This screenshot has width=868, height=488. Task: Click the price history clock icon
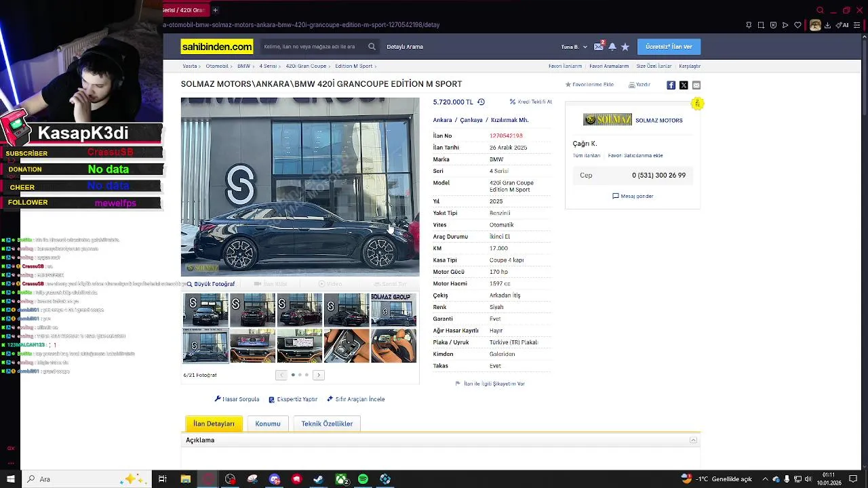[x=481, y=102]
